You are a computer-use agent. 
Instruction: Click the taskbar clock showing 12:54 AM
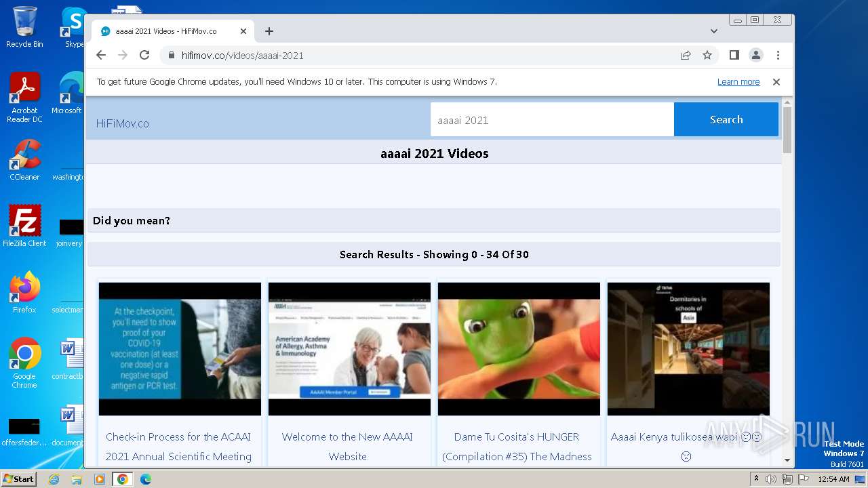coord(833,479)
